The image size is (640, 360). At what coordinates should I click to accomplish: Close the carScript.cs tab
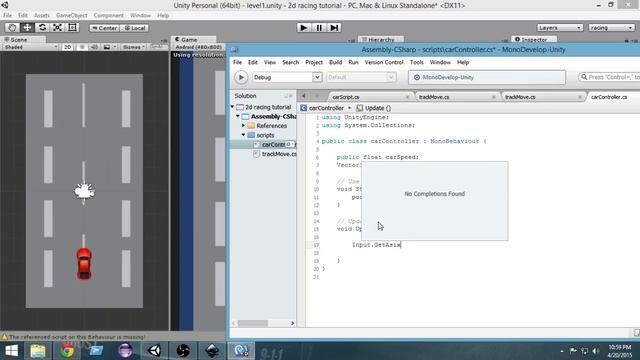[407, 97]
